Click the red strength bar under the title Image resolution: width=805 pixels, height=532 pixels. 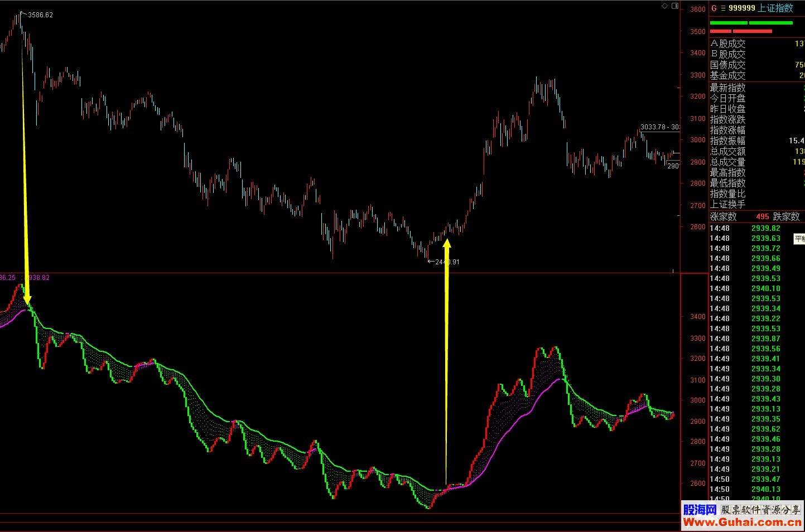click(741, 31)
